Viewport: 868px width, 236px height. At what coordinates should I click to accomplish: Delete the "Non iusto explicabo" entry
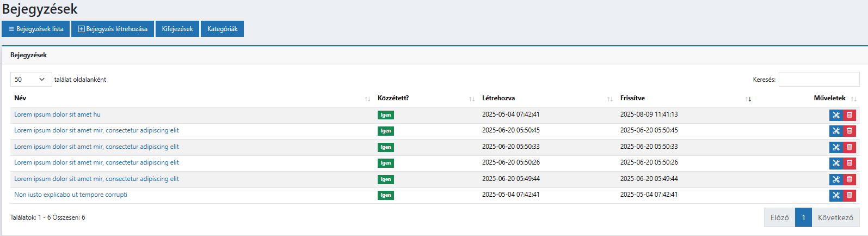[x=849, y=195]
